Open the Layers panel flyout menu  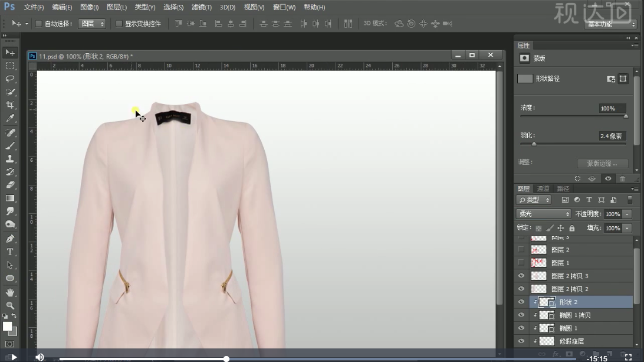(x=634, y=189)
